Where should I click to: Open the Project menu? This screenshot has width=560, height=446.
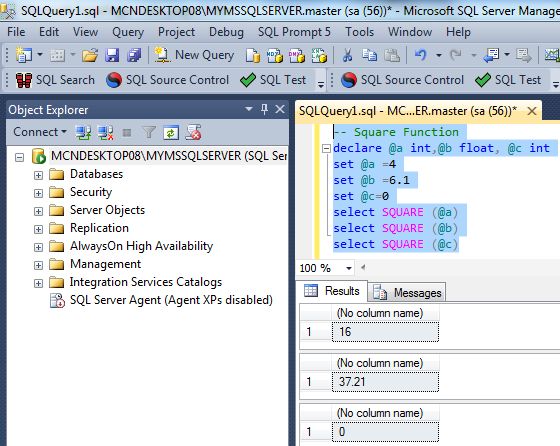[x=176, y=32]
